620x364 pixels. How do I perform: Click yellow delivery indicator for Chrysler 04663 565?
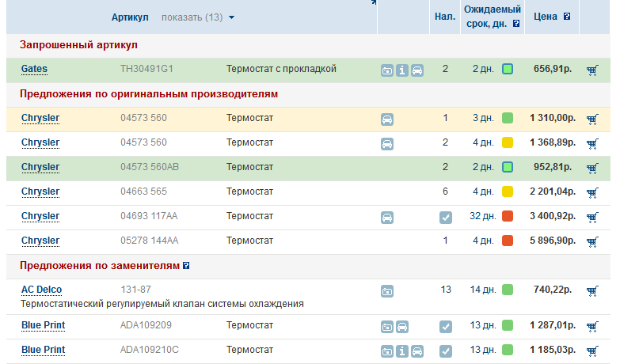coord(508,191)
